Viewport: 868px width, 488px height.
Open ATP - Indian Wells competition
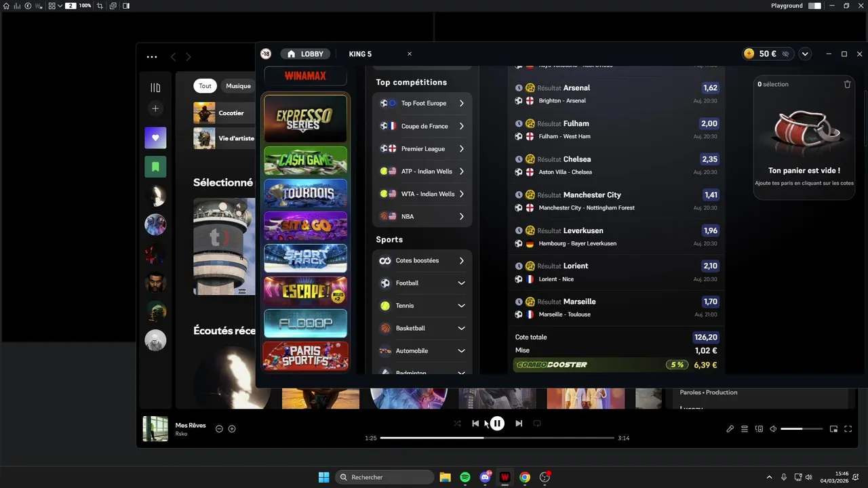tap(422, 171)
